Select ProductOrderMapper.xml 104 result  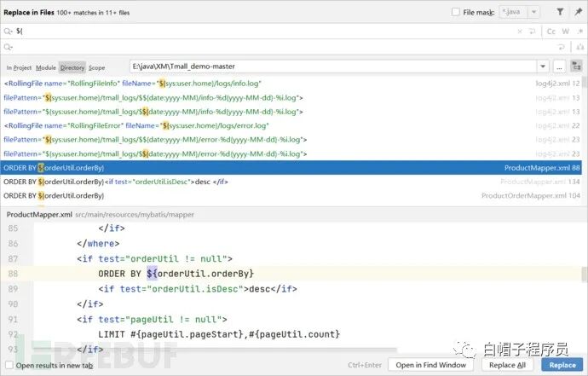pyautogui.click(x=291, y=195)
